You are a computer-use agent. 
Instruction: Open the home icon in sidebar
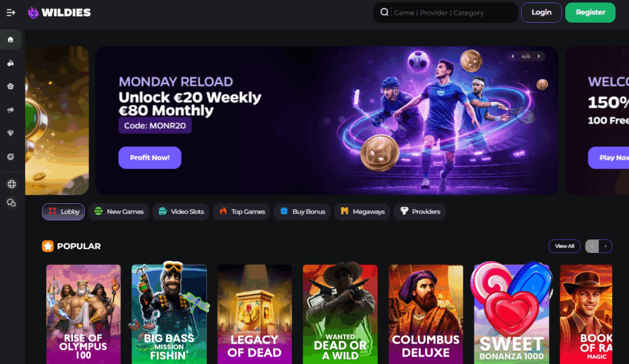tap(11, 40)
